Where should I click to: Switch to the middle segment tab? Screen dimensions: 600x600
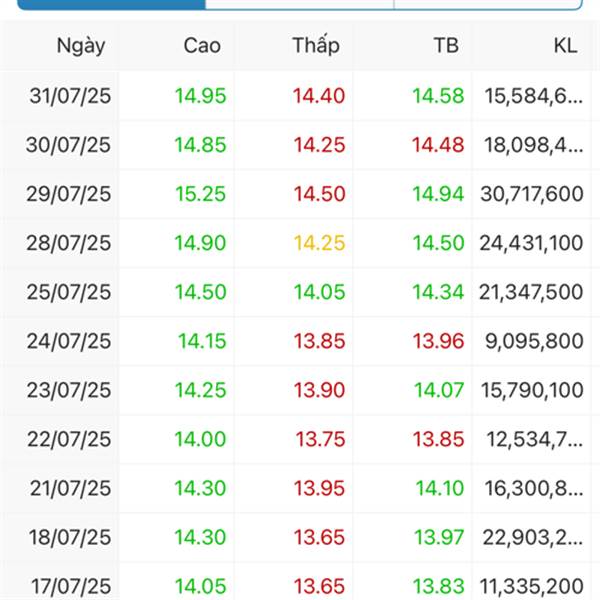[x=299, y=4]
